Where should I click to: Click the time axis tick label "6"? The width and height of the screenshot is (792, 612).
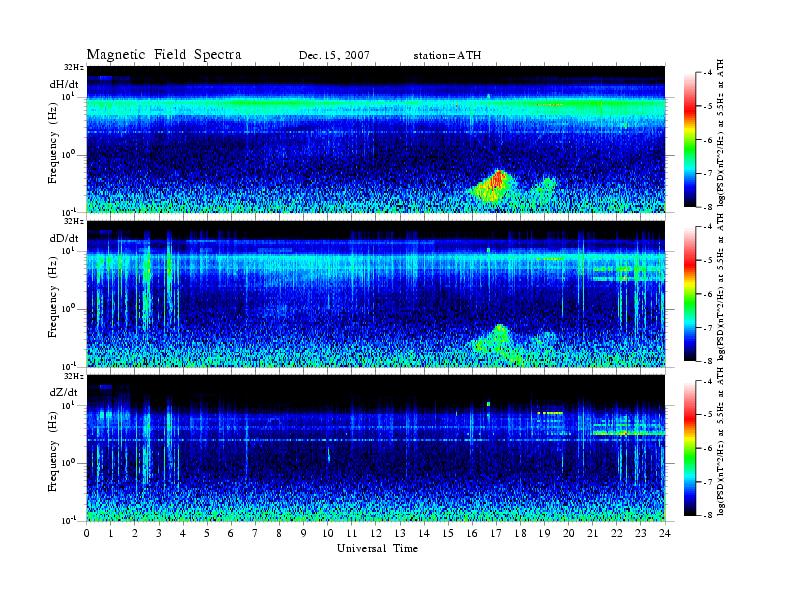tap(231, 533)
